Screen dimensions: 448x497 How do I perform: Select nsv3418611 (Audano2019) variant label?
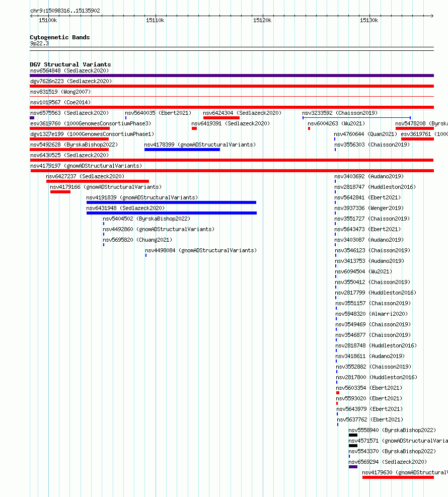coord(370,356)
